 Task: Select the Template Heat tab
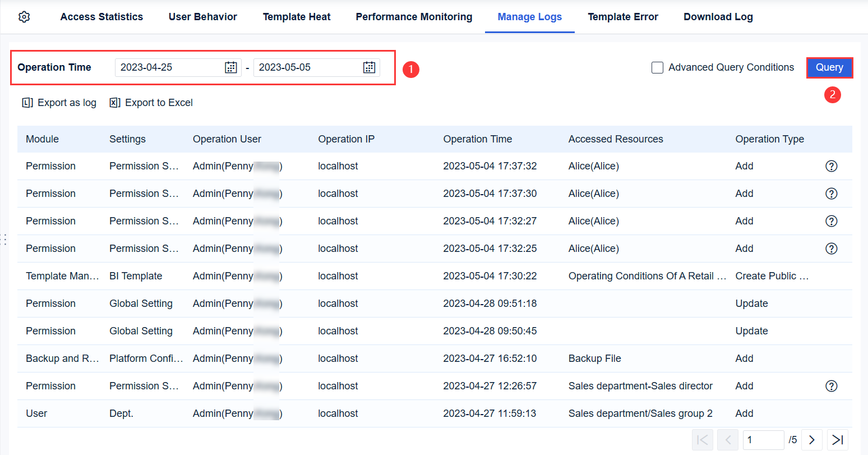tap(297, 17)
